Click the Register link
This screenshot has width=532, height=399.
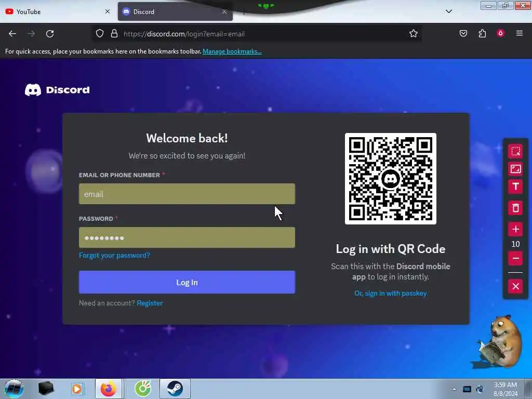150,303
